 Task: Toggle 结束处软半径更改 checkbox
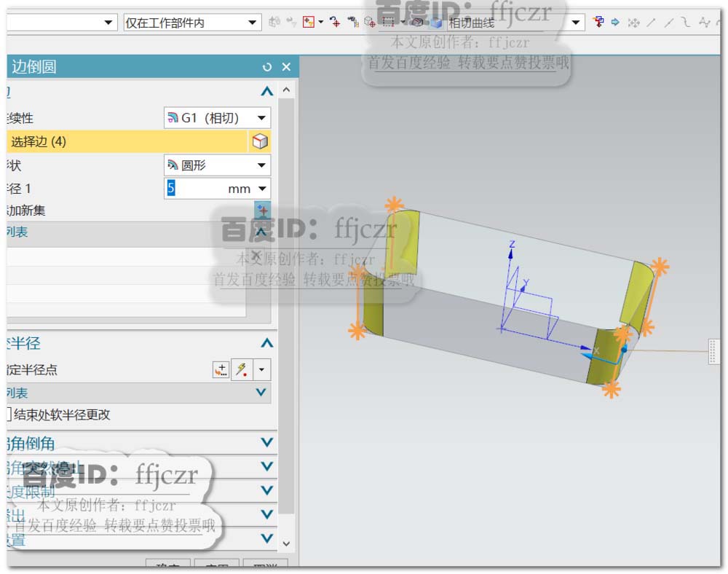coord(9,414)
